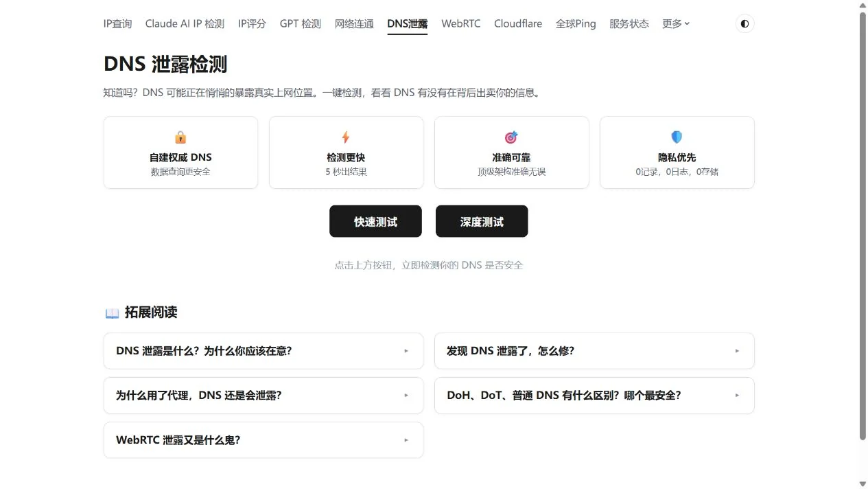Click the target icon in 准确可靠 card
The height and width of the screenshot is (489, 868).
point(511,137)
